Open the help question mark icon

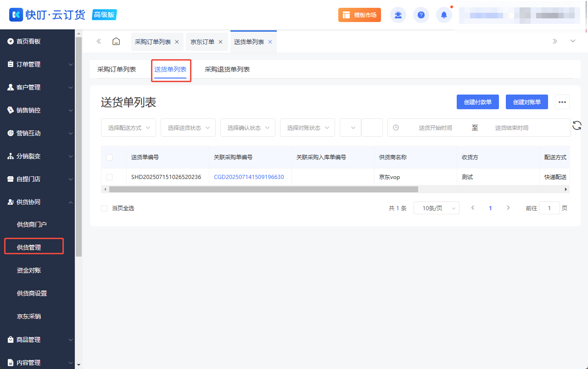click(x=421, y=15)
